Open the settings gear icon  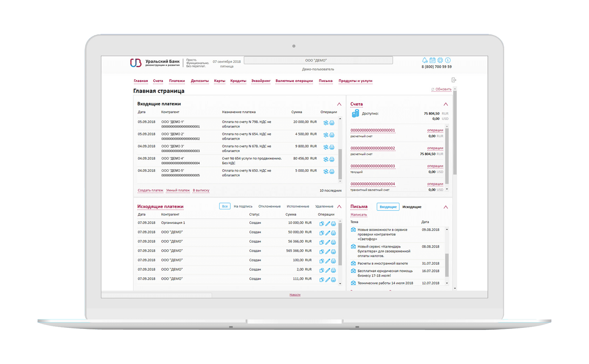tap(440, 60)
